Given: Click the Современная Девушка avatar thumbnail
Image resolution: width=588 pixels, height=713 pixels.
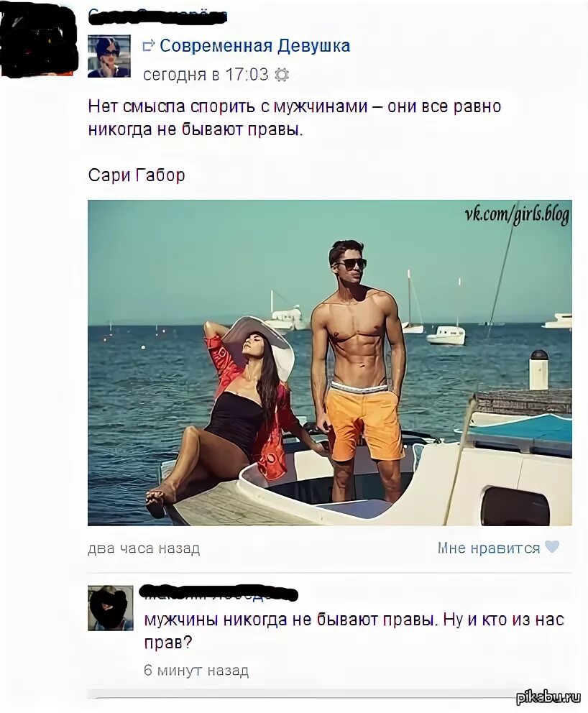Looking at the screenshot, I should tap(109, 56).
